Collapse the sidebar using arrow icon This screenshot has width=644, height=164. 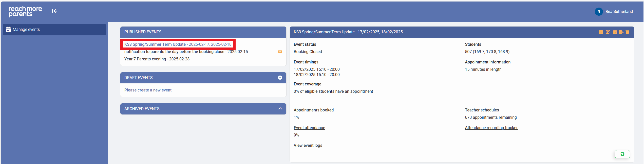pyautogui.click(x=54, y=11)
